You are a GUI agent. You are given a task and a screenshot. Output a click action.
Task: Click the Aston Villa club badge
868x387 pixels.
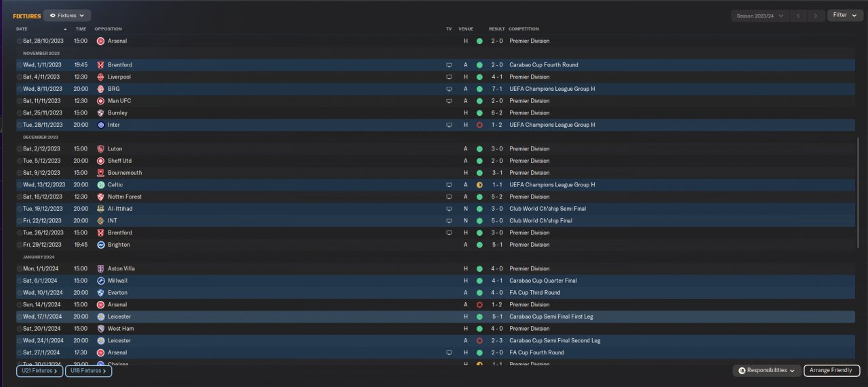100,268
